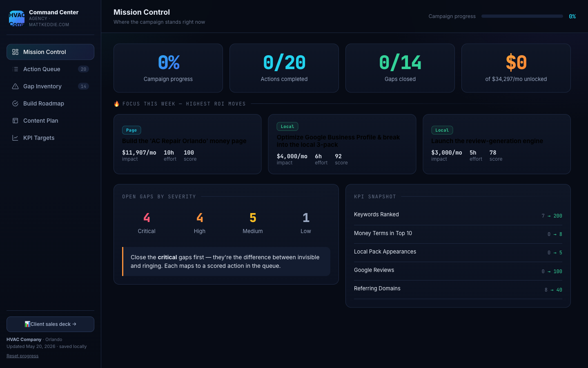
Task: Click the $4,000/mo impact value
Action: click(292, 156)
